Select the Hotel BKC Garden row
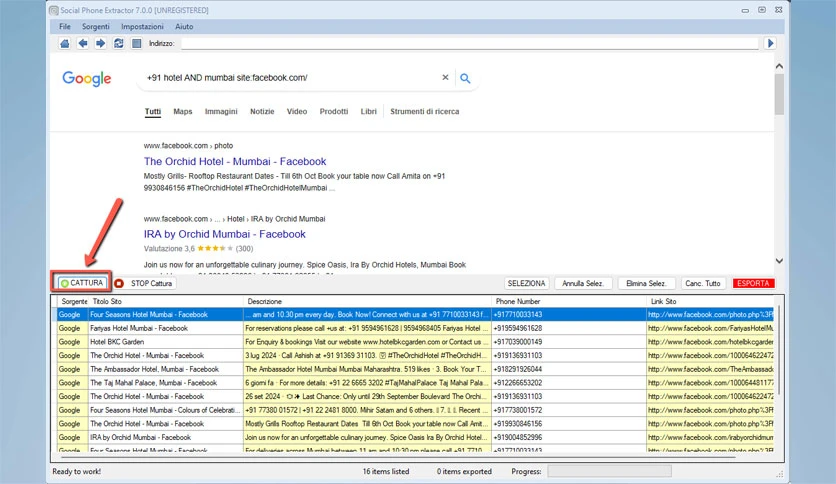Viewport: 836px width, 484px height. point(415,342)
